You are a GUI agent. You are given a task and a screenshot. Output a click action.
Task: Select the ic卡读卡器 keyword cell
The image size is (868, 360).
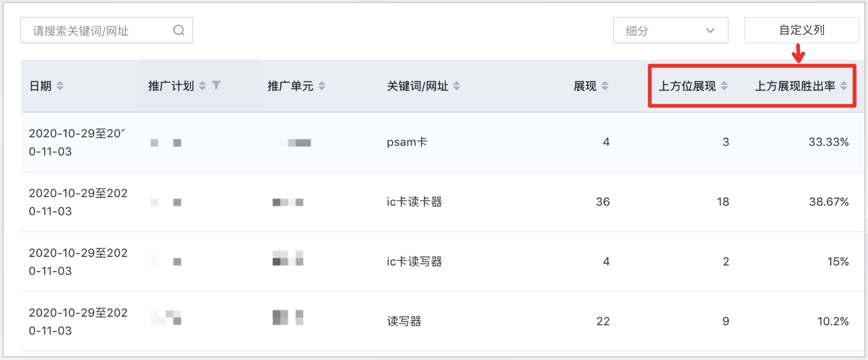414,202
